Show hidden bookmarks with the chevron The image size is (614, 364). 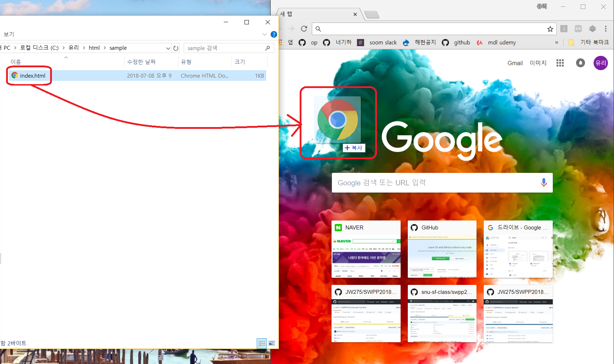[556, 42]
